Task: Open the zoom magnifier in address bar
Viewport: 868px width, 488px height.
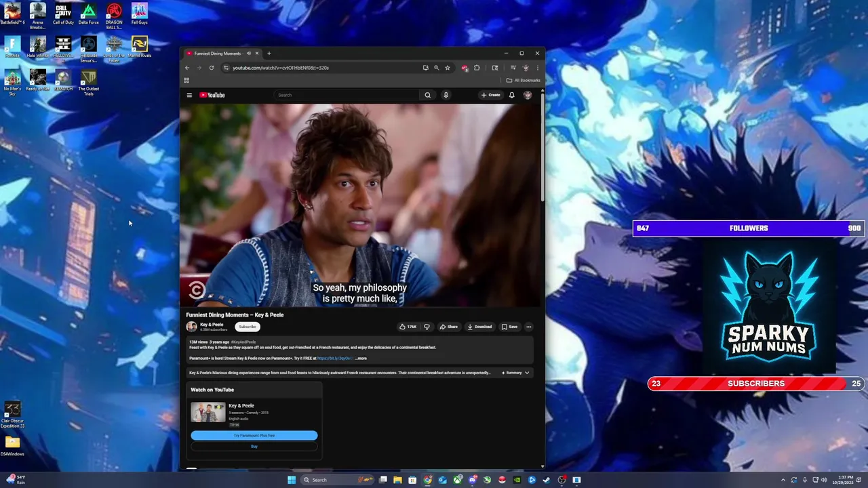Action: pos(436,68)
